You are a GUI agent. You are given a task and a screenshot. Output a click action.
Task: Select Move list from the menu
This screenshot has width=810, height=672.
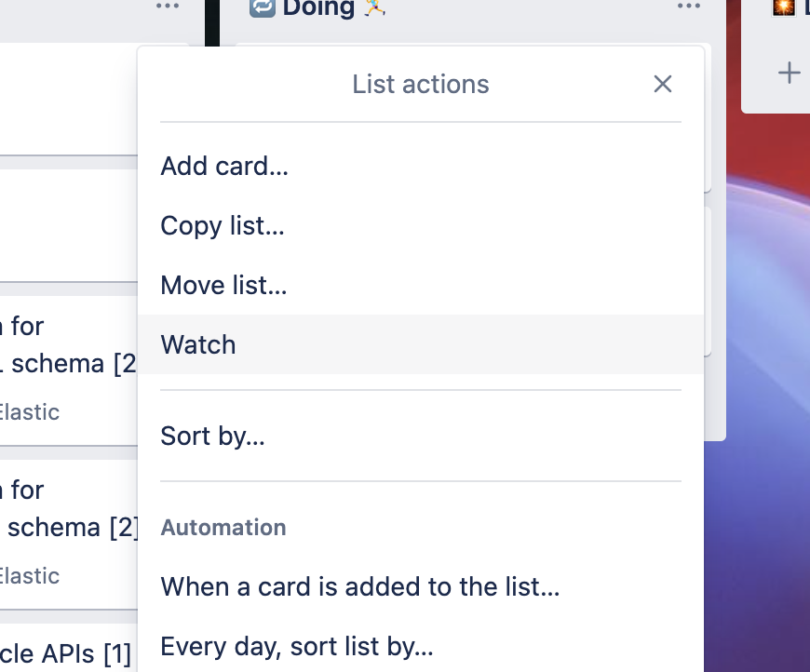pos(223,285)
